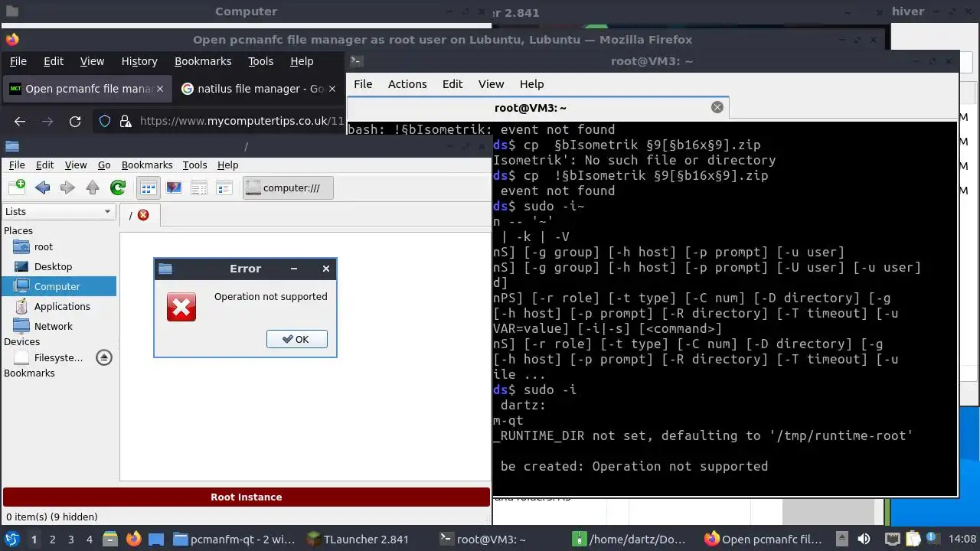Open the terminal Help menu
Screen dimensions: 980x551
[x=531, y=84]
